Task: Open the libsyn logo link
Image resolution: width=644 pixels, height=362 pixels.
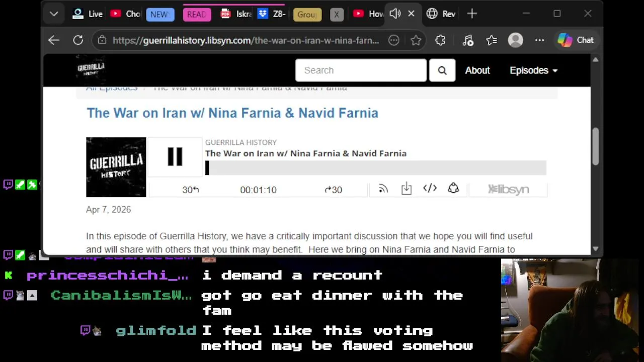Action: (x=508, y=189)
